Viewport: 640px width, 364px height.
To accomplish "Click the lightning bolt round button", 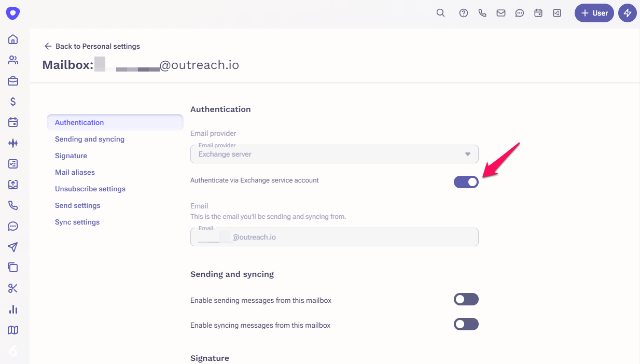I will (628, 13).
